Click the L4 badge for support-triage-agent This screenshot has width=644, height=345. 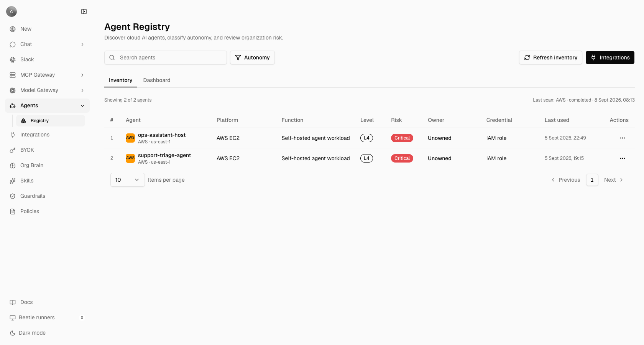click(366, 158)
